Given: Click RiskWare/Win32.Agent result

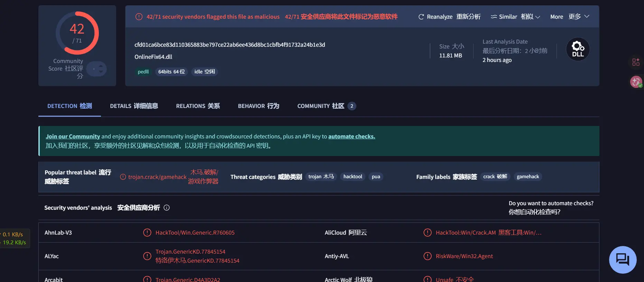Looking at the screenshot, I should coord(464,256).
